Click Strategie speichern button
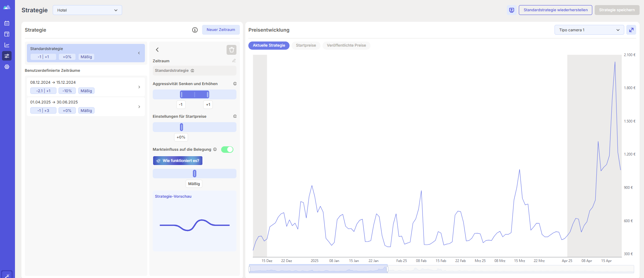The width and height of the screenshot is (644, 278). coord(617,10)
